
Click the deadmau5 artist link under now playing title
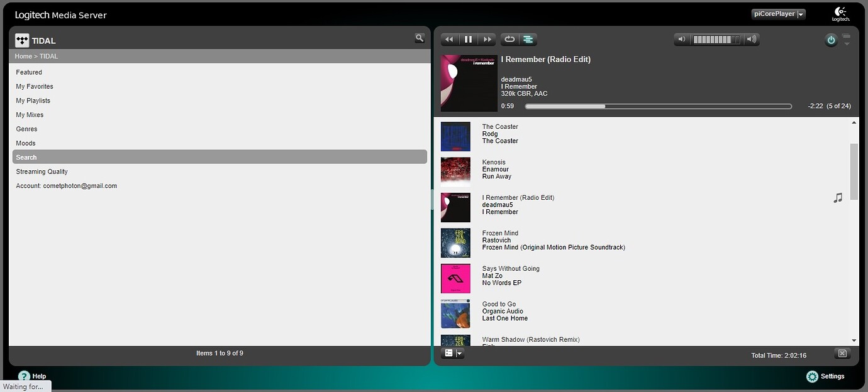tap(516, 79)
